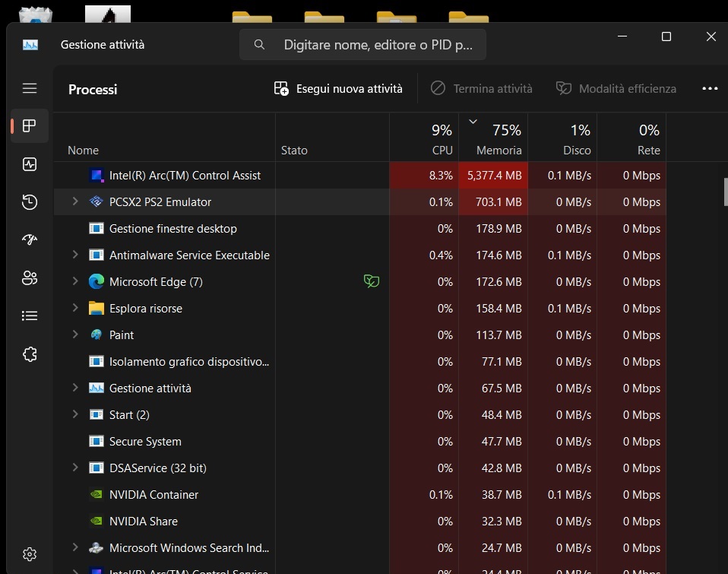The image size is (728, 574).
Task: Open the Performance sidebar icon
Action: click(x=30, y=164)
